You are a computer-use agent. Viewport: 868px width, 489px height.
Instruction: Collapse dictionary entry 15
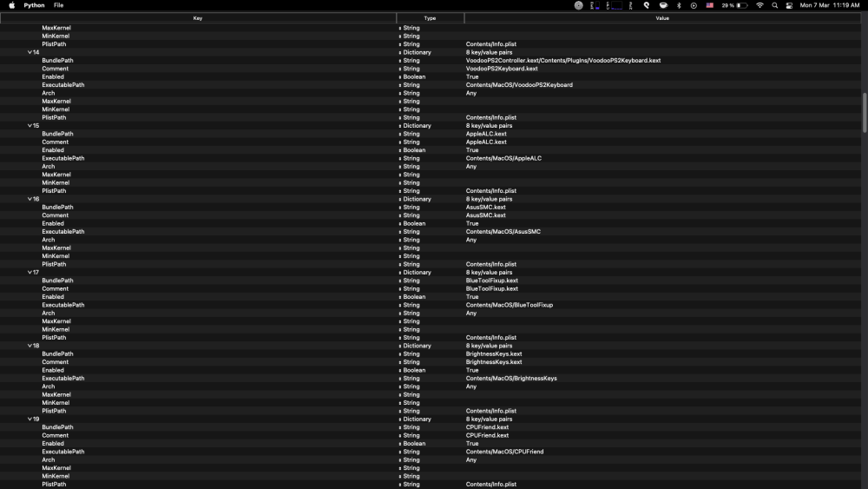pyautogui.click(x=30, y=126)
